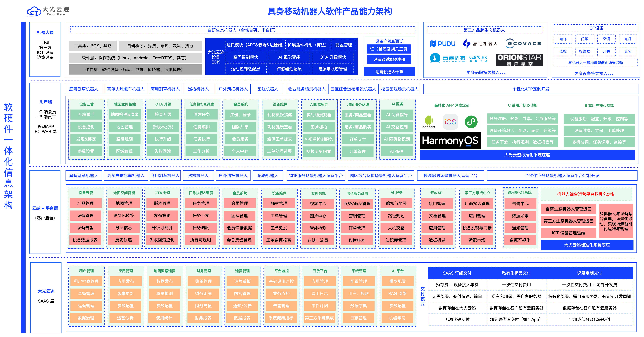
Task: Click 视频中心 under 监控智能
Action: (318, 204)
